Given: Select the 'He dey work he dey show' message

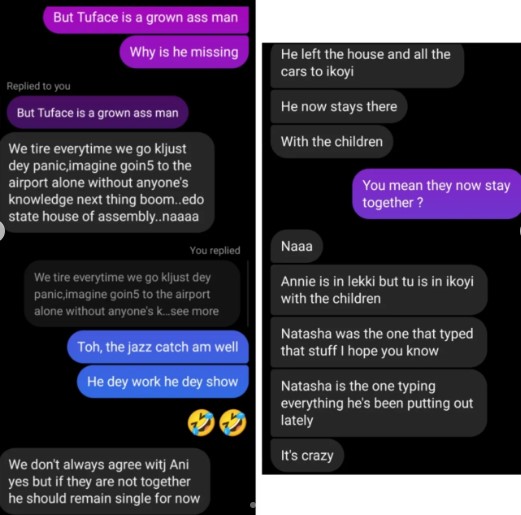Looking at the screenshot, I should tap(163, 381).
